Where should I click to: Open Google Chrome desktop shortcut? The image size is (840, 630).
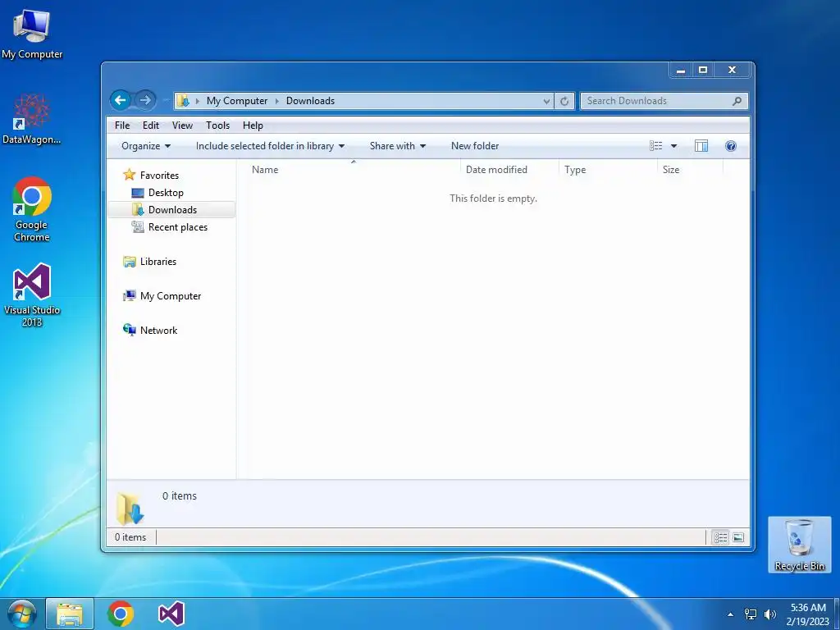click(x=32, y=209)
